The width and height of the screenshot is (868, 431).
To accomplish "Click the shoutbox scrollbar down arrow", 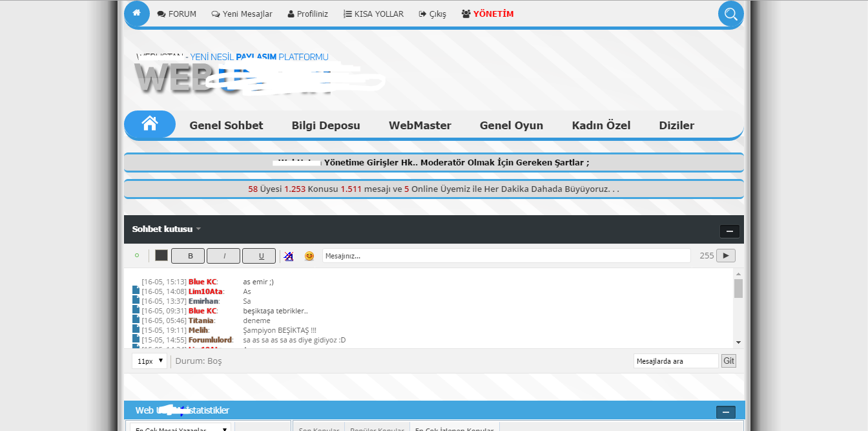I will coord(738,342).
